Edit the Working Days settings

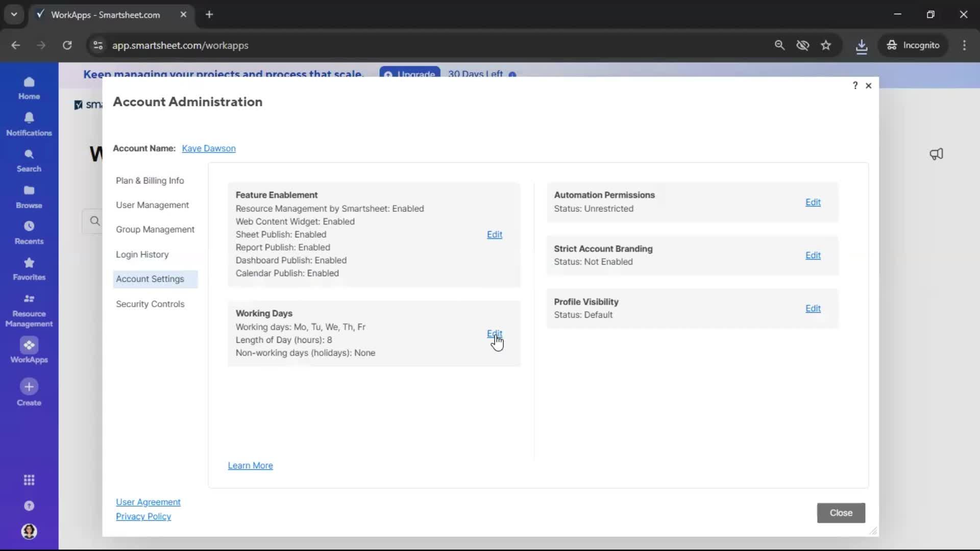coord(495,333)
